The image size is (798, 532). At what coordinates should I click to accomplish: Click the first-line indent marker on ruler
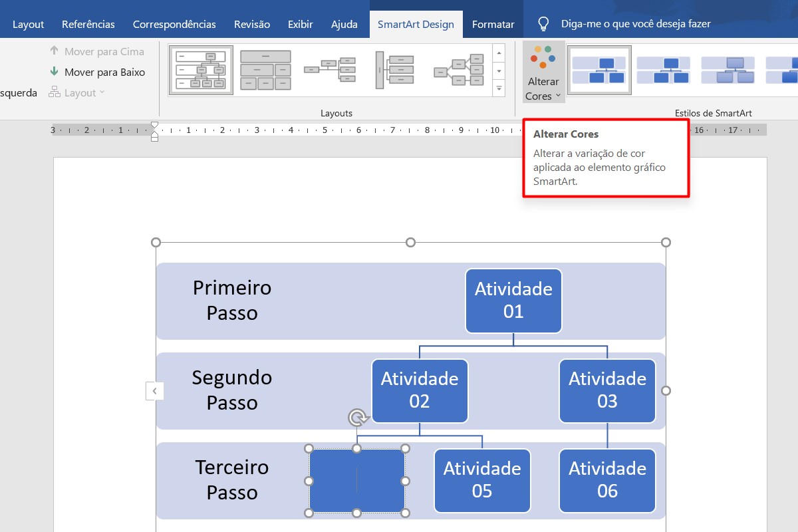pyautogui.click(x=154, y=126)
